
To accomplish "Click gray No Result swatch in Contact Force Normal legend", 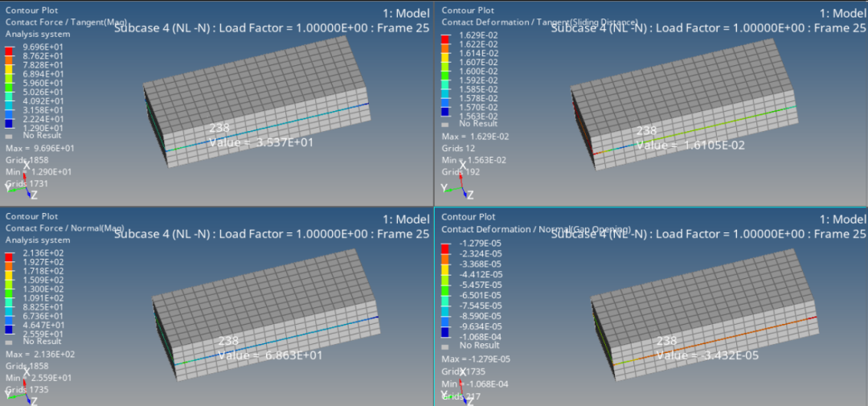I will point(9,341).
